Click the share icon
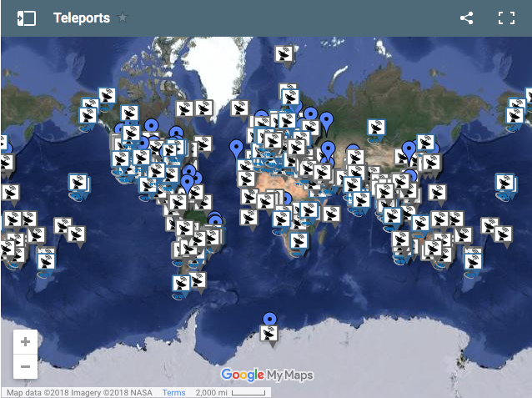Image resolution: width=532 pixels, height=398 pixels. pos(466,18)
